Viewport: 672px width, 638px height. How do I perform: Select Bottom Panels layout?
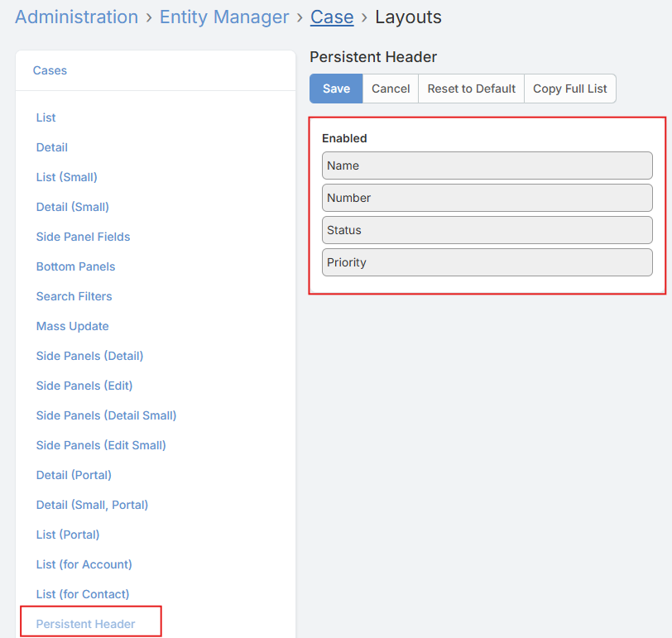point(76,266)
